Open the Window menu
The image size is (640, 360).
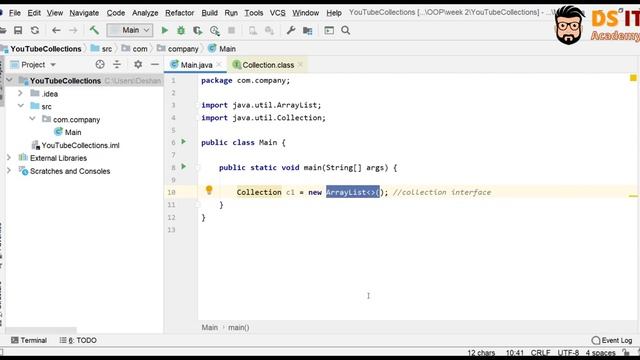[x=305, y=13]
